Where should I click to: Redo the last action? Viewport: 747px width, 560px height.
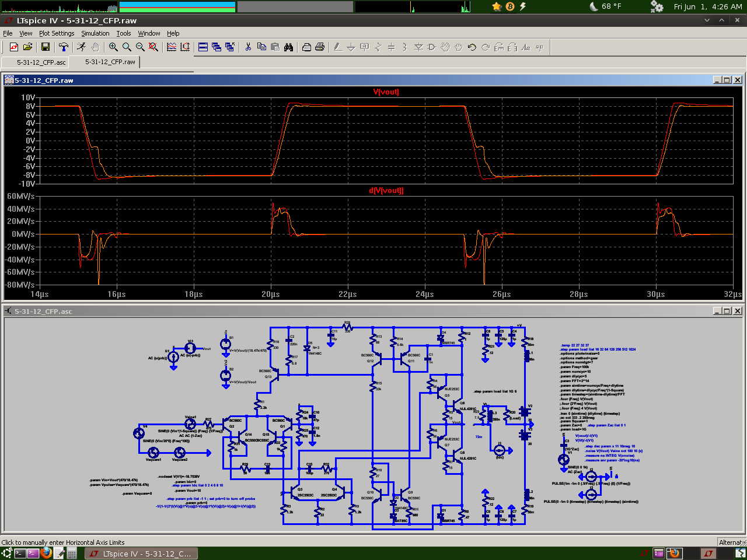pos(486,47)
